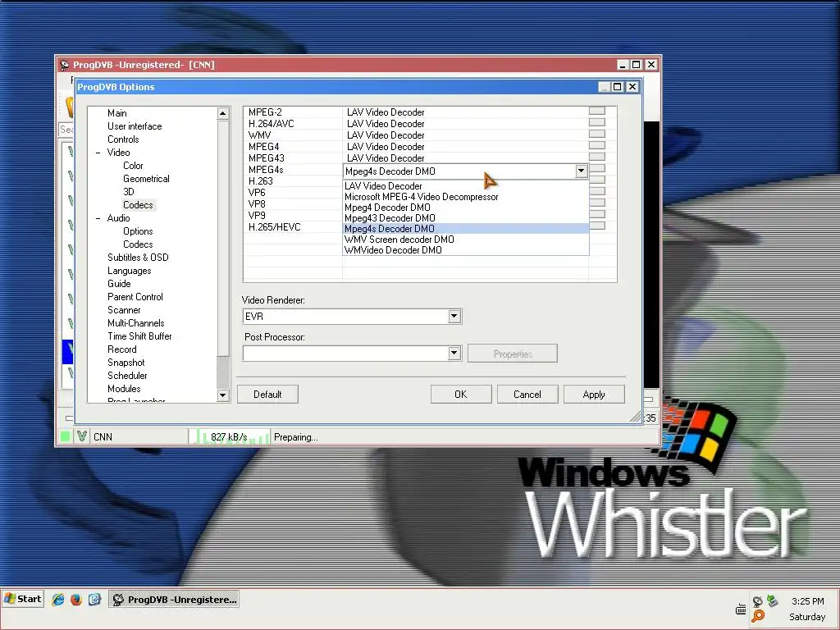Open the User interface options page

click(135, 126)
